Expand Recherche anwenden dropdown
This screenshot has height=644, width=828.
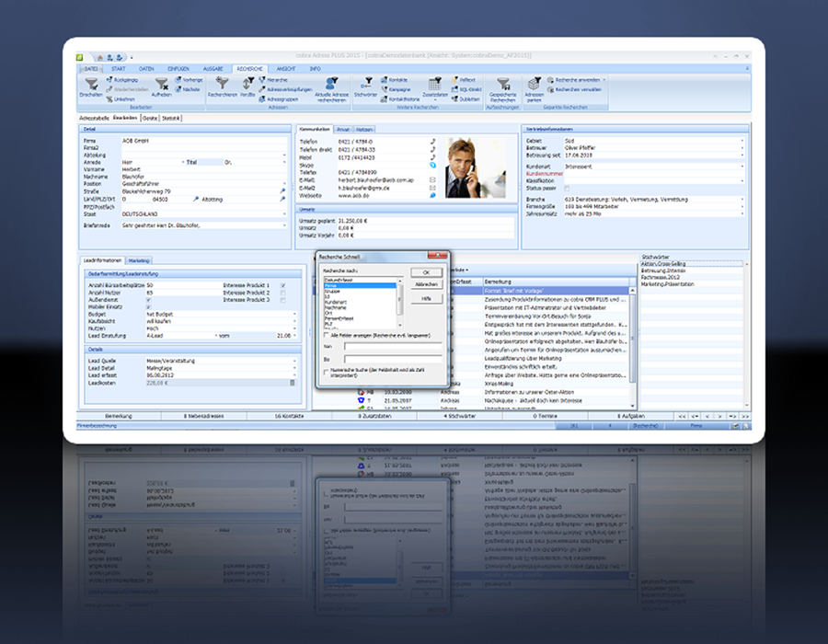click(604, 80)
